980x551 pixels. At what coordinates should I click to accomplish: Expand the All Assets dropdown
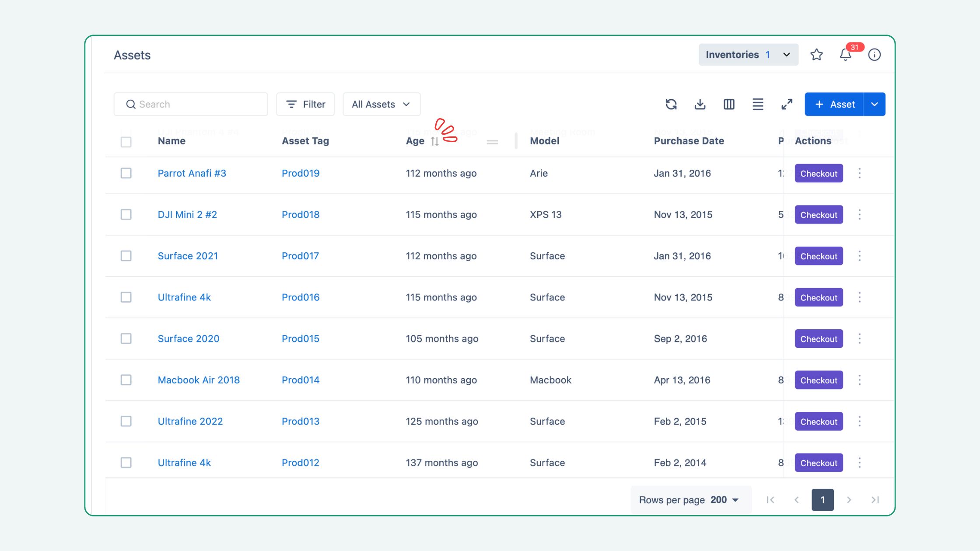pyautogui.click(x=381, y=104)
